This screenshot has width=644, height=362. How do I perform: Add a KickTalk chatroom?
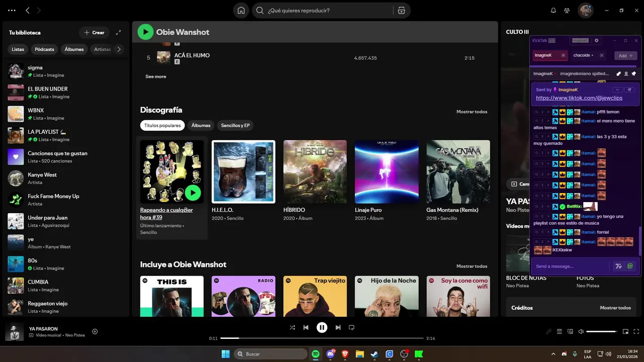626,55
